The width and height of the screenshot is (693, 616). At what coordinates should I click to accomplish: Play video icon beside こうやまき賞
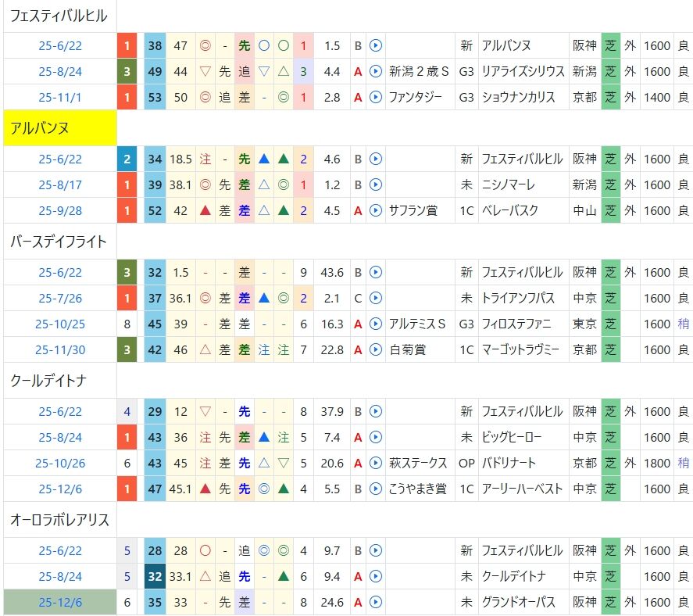pyautogui.click(x=376, y=489)
